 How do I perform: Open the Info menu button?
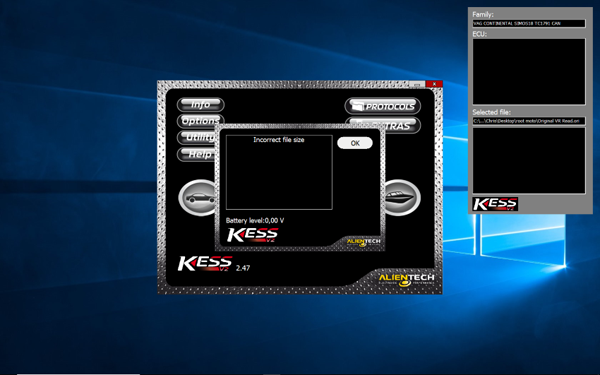tap(201, 104)
